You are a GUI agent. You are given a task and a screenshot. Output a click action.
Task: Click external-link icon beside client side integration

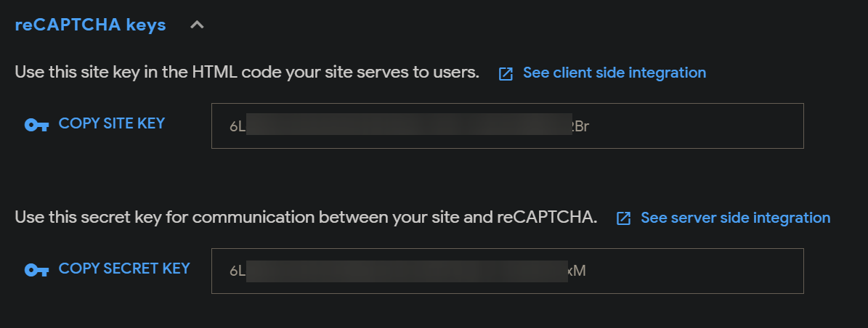pos(506,73)
